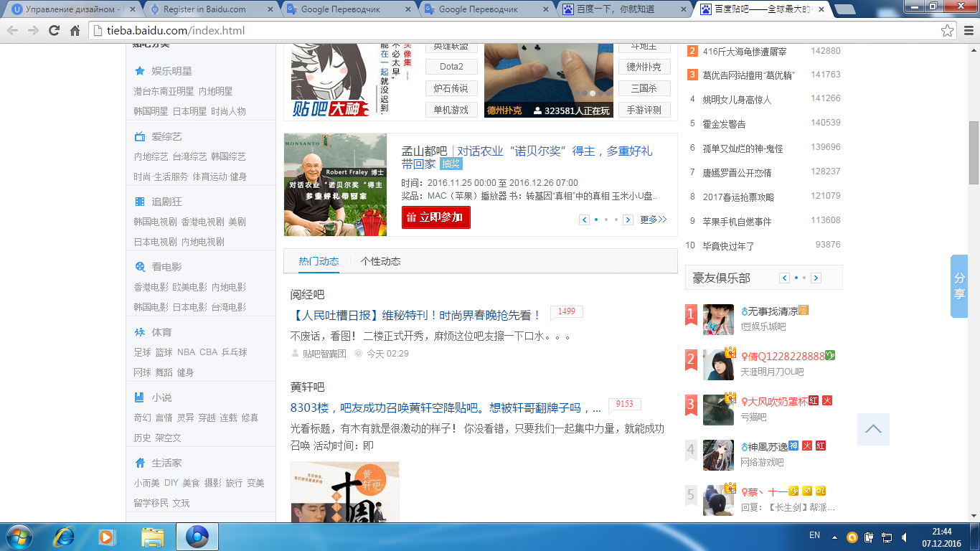Click the Dota2 game button
The width and height of the screenshot is (980, 551).
point(451,67)
